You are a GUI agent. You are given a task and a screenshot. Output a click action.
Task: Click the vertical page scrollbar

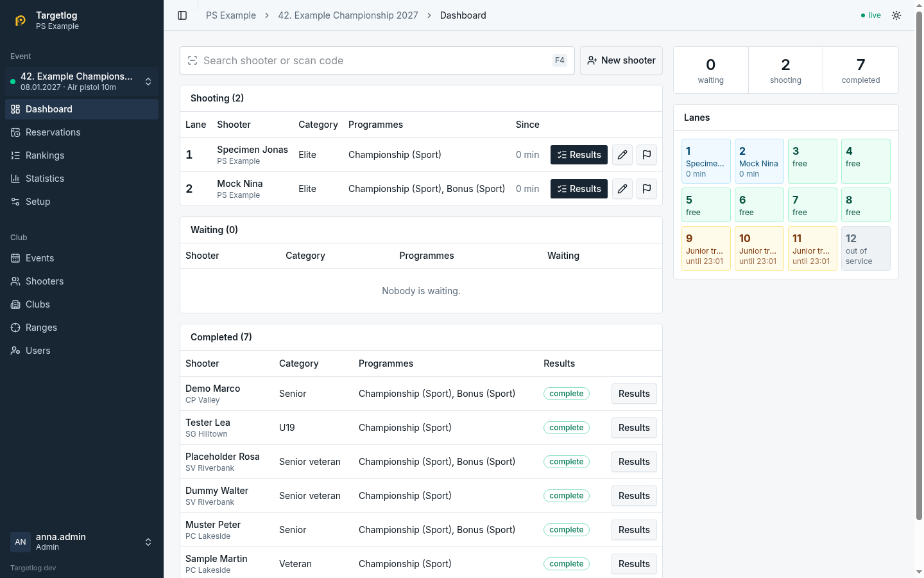[x=919, y=265]
